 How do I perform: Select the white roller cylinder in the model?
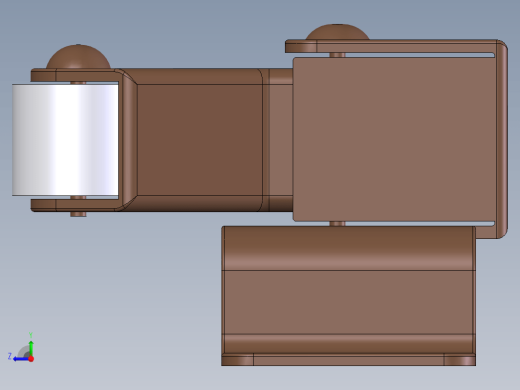click(x=65, y=140)
